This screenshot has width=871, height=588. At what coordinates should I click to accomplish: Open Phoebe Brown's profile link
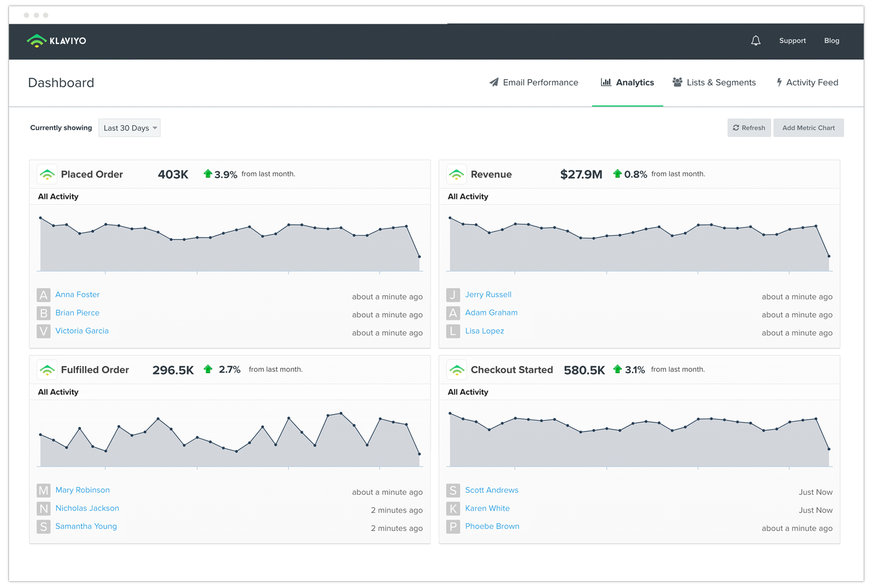click(492, 526)
